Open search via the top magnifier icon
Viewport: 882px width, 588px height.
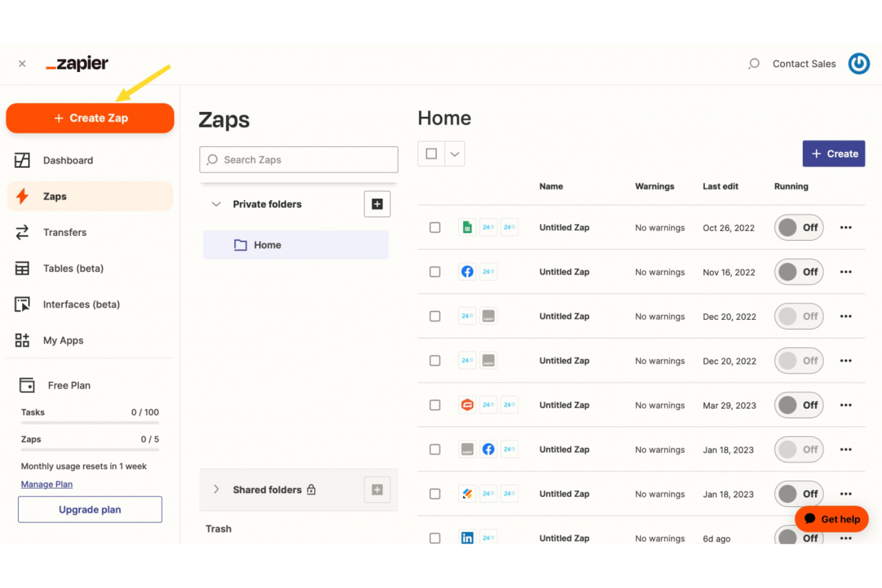tap(754, 63)
